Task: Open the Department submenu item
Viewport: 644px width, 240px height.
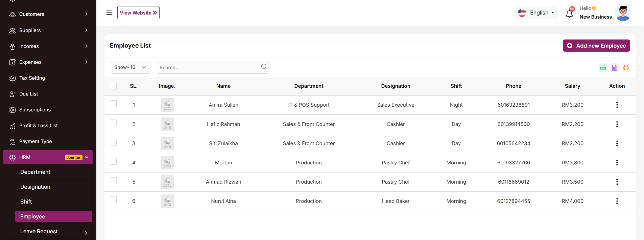Action: [35, 172]
